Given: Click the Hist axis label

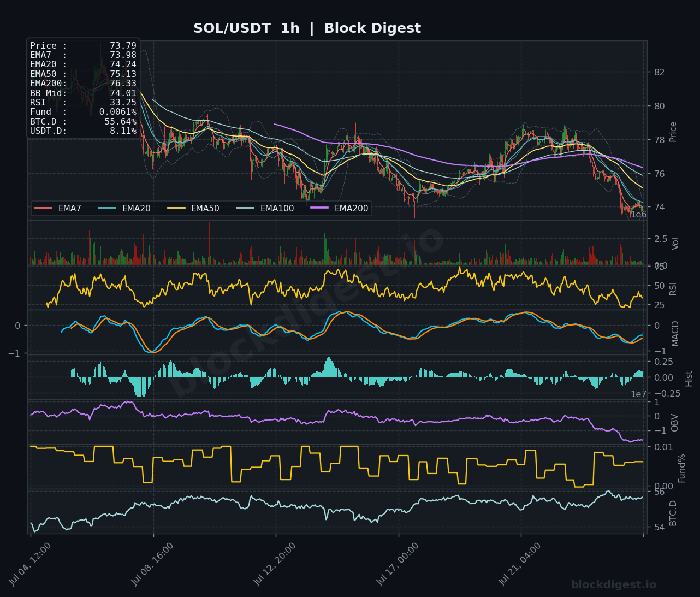Looking at the screenshot, I should point(689,379).
